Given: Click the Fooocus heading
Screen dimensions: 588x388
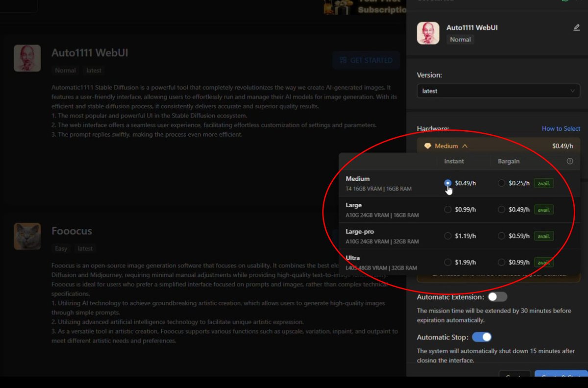Looking at the screenshot, I should (72, 231).
